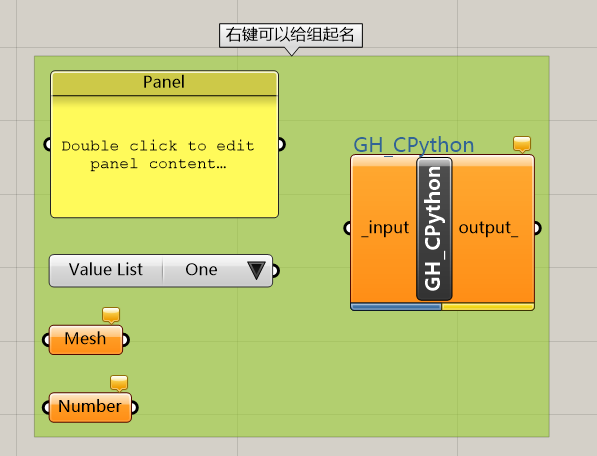Click the group name tooltip label
Screen dimensions: 597x456
click(291, 35)
